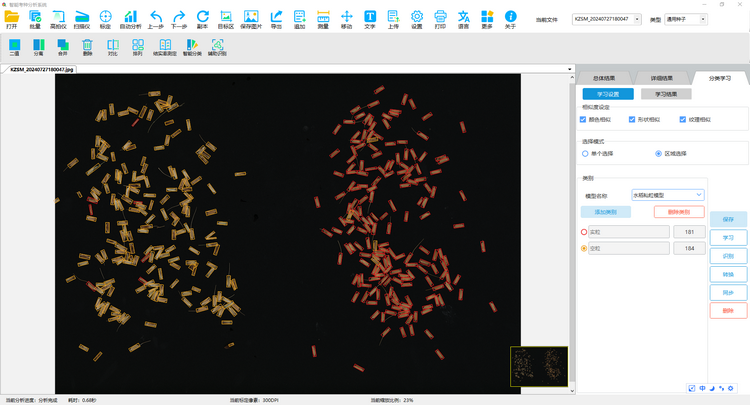Click the red circle swatch for 实粒
This screenshot has width=750, height=405.
[x=585, y=232]
